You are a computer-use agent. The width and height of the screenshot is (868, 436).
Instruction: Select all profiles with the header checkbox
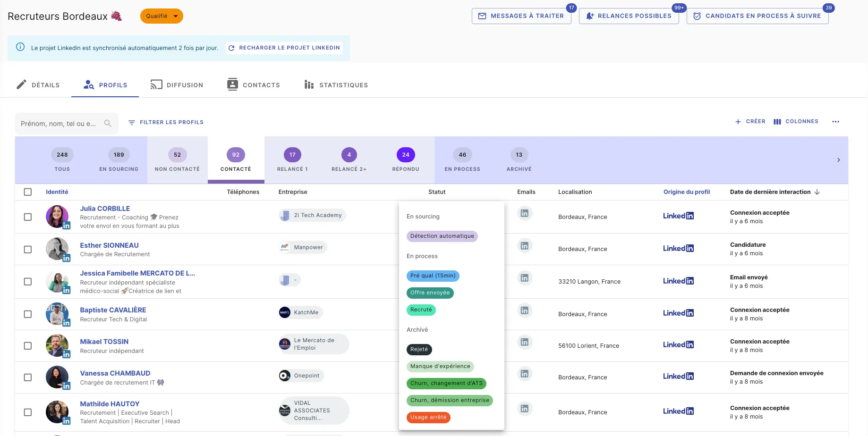click(28, 192)
